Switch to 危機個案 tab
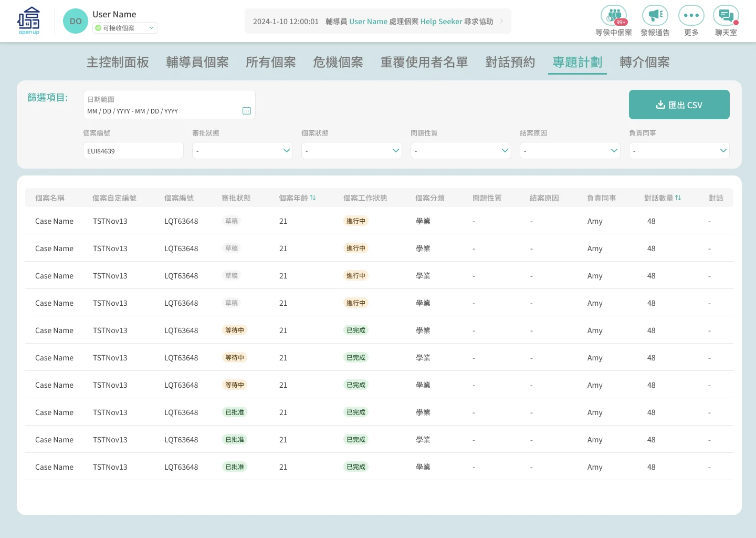Viewport: 756px width, 538px height. point(338,63)
